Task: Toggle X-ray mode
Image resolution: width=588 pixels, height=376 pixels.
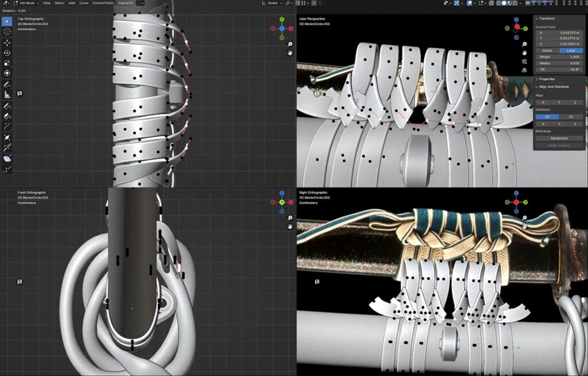Action: [492, 3]
